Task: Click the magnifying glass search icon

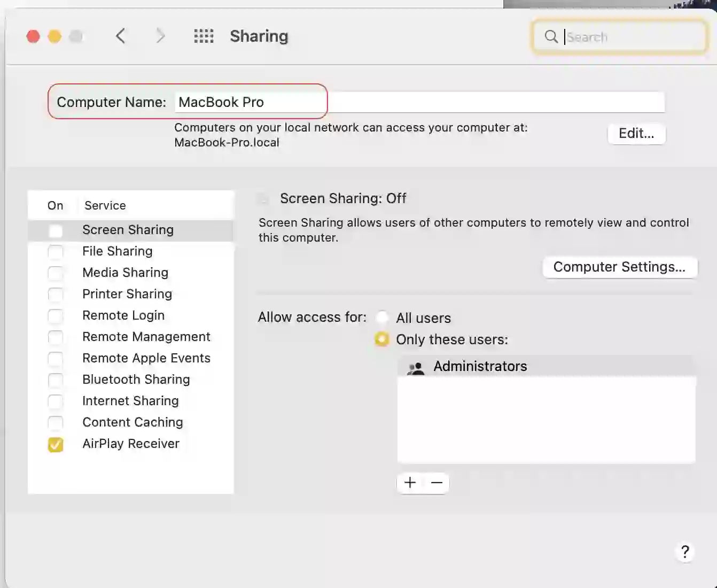Action: (551, 36)
